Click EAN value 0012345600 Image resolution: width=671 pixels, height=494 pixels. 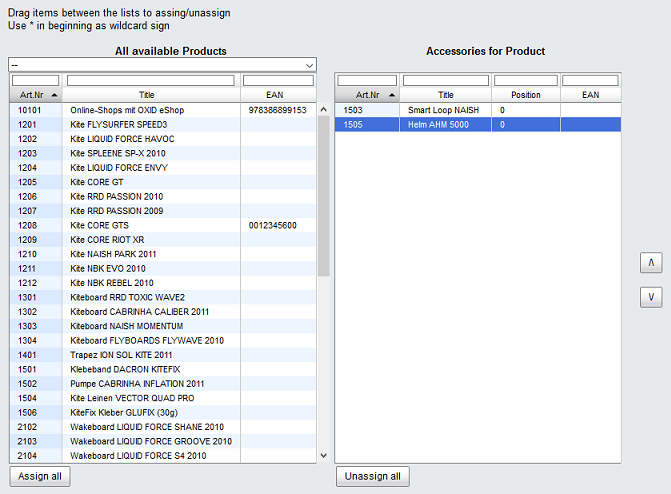tap(273, 225)
